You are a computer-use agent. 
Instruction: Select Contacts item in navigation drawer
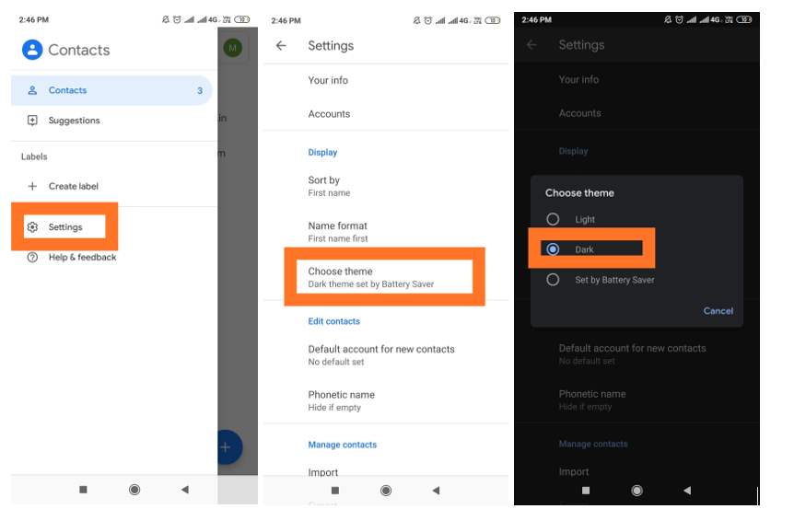point(111,90)
